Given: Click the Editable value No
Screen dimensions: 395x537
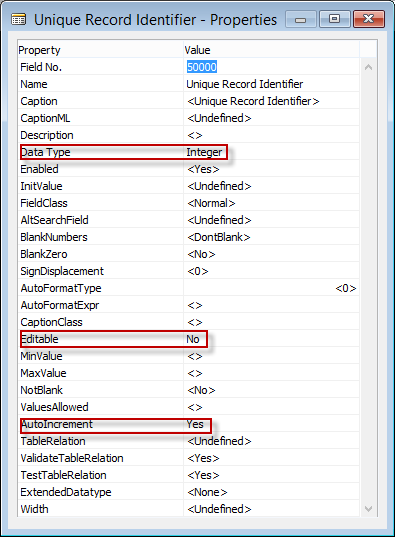Looking at the screenshot, I should click(193, 339).
